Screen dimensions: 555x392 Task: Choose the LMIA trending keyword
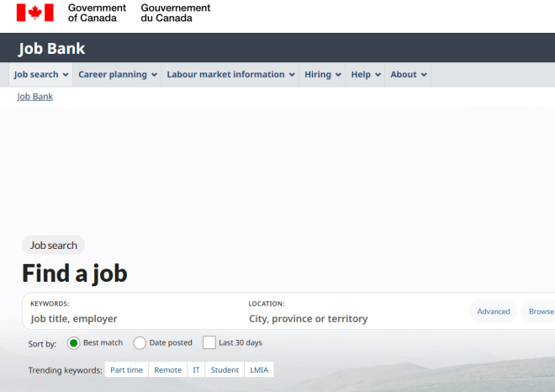click(259, 370)
